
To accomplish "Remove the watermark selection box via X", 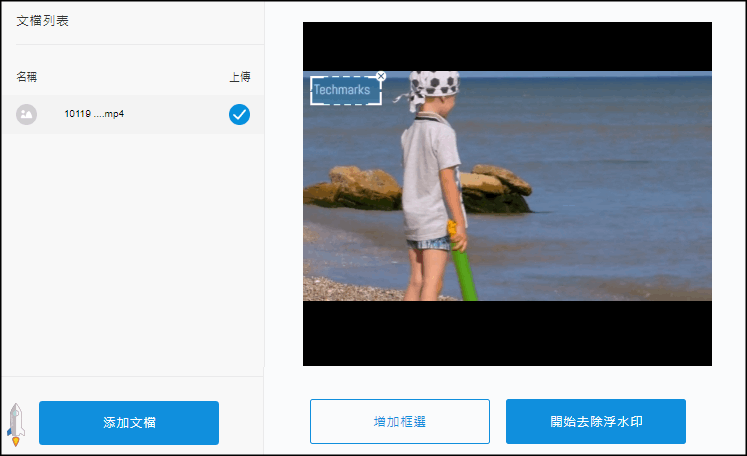I will pos(381,76).
